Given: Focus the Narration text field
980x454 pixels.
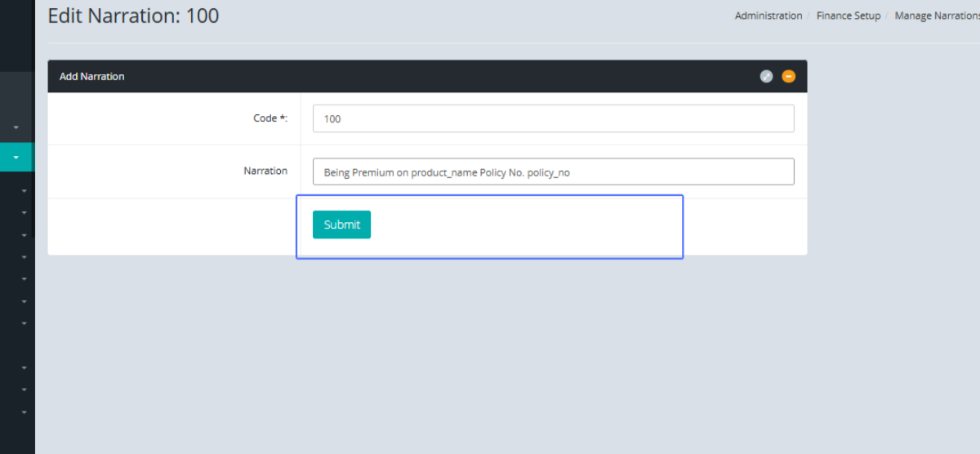Looking at the screenshot, I should 553,172.
